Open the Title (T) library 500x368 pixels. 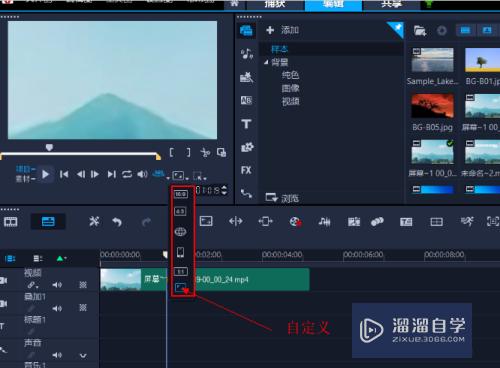(x=246, y=124)
